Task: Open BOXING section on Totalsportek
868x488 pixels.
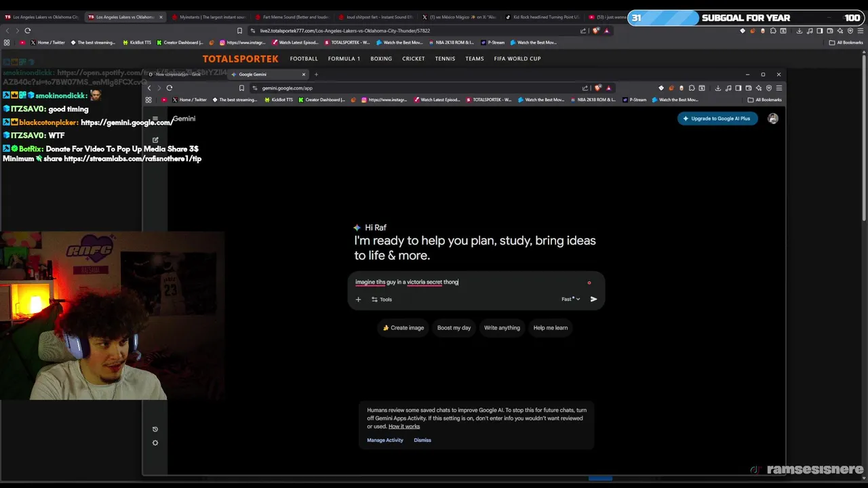Action: [x=381, y=58]
